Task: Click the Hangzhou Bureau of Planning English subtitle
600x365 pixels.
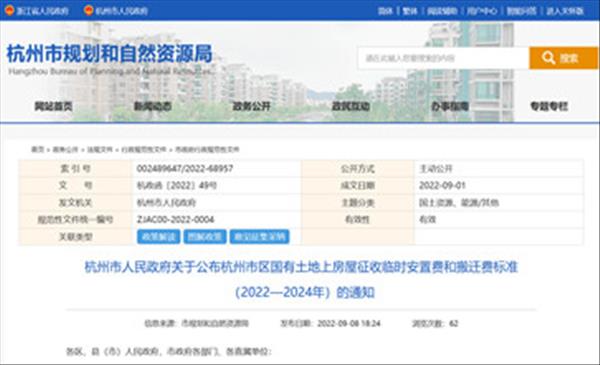Action: (x=110, y=71)
